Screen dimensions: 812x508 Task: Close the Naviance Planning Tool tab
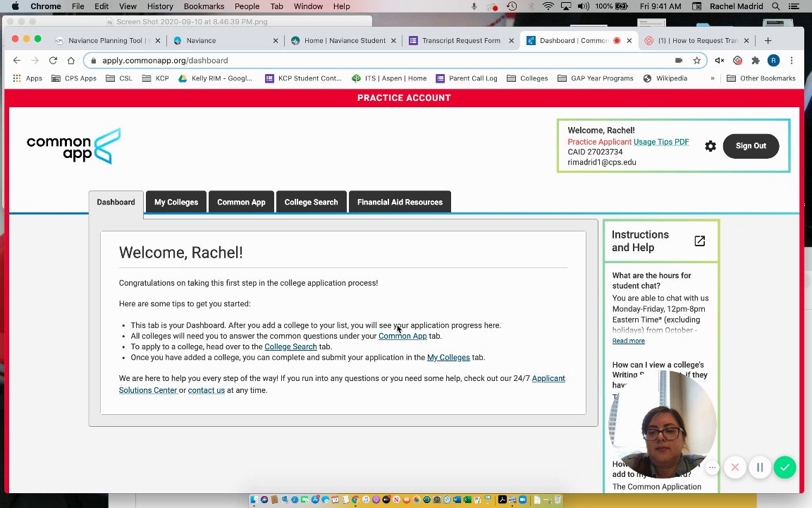click(158, 40)
